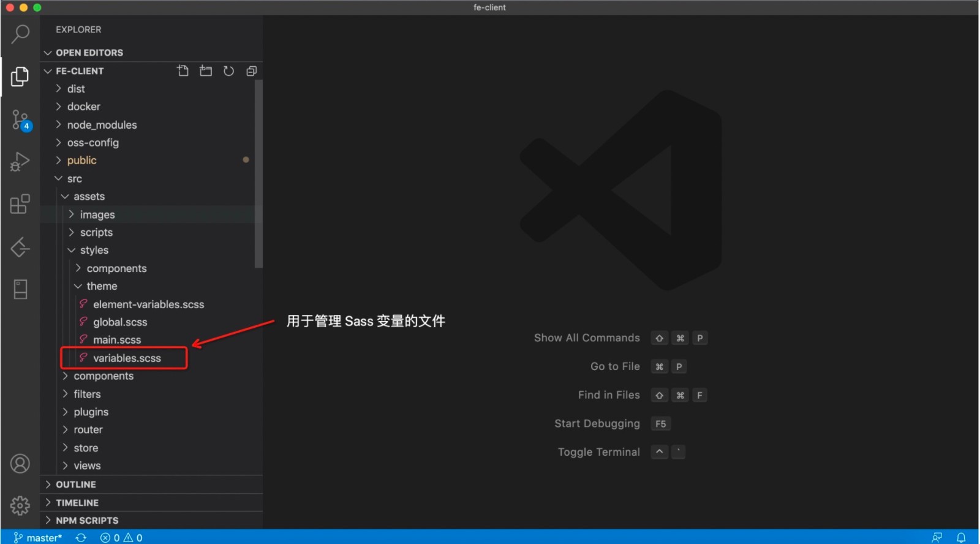Click the Toggle Terminal shortcut hint
This screenshot has width=980, height=544.
[621, 452]
